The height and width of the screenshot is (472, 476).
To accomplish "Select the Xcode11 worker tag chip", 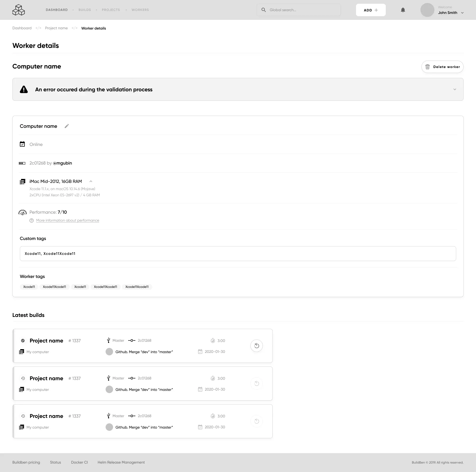I will click(29, 287).
